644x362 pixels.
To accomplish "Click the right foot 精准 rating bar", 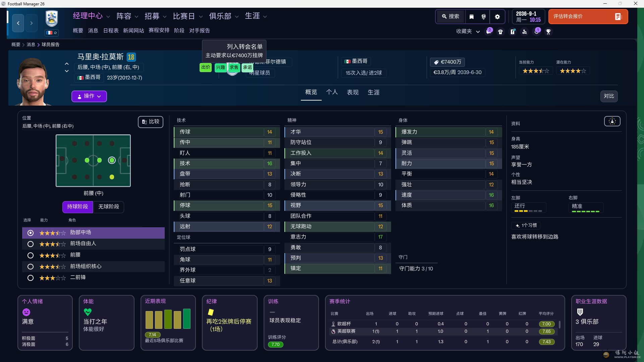I will click(586, 211).
